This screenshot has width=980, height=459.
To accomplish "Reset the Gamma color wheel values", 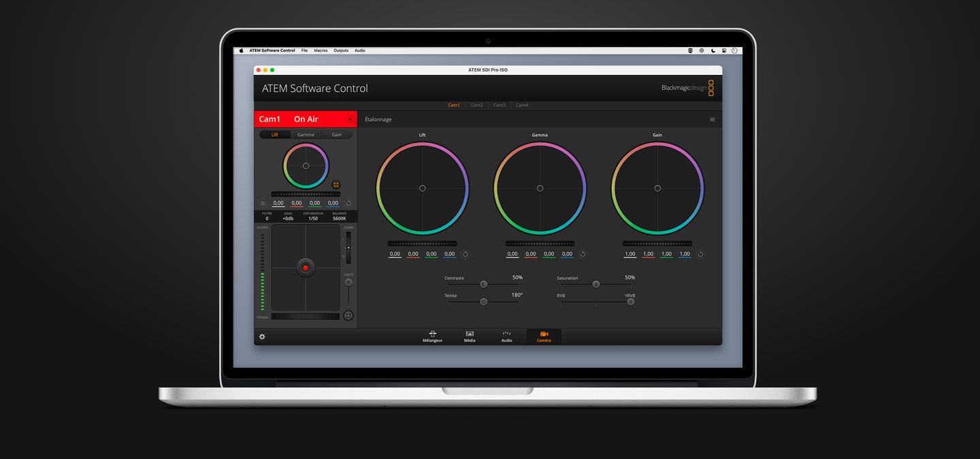I will tap(583, 254).
